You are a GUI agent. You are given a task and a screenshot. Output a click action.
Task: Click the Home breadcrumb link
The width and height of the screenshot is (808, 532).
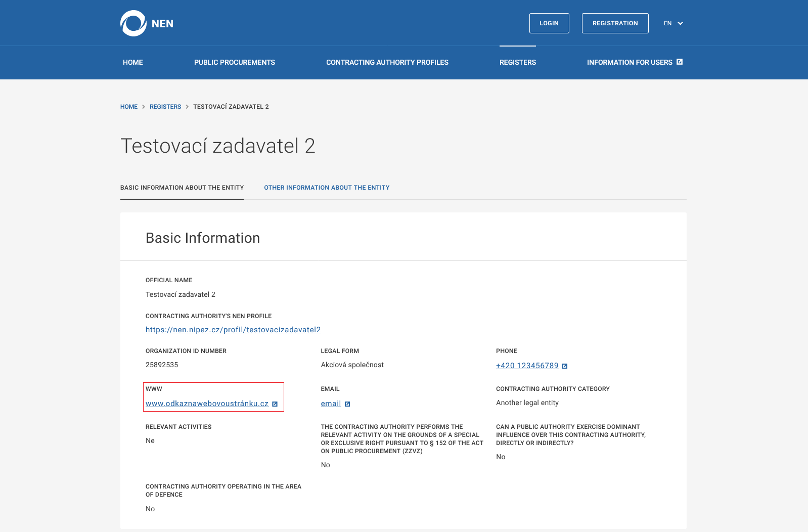pos(129,107)
